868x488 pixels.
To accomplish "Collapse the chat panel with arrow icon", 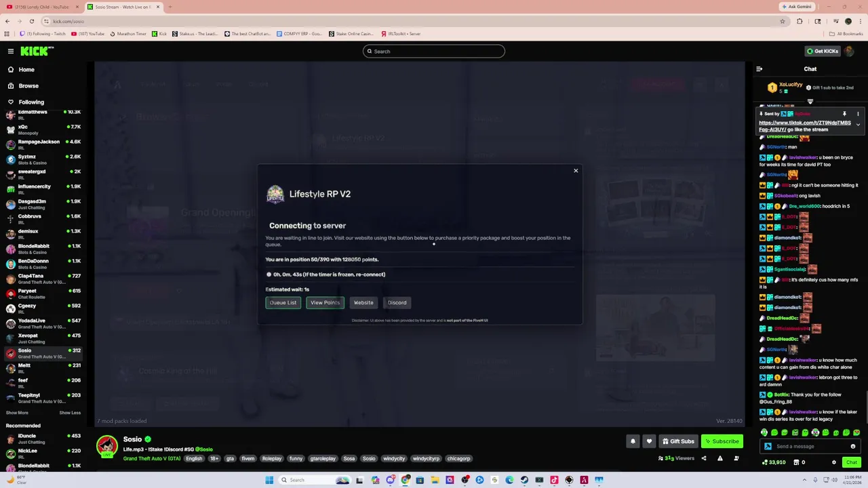I will pos(759,68).
